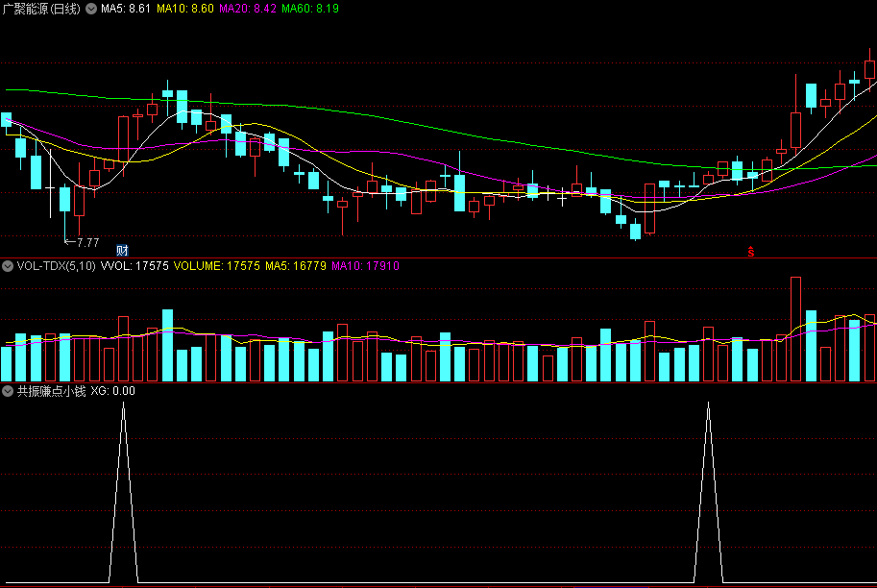Click the tallest red volume bar
Viewport: 877px width, 588px height.
[x=796, y=329]
